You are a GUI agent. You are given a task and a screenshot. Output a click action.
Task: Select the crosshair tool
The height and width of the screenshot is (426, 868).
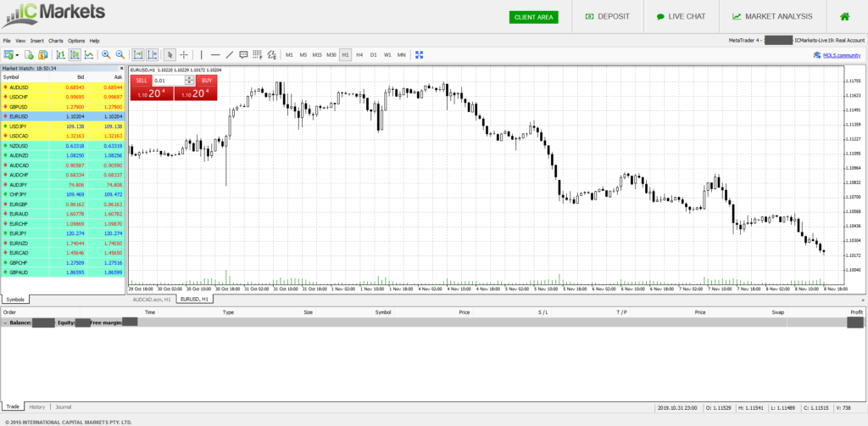coord(184,55)
